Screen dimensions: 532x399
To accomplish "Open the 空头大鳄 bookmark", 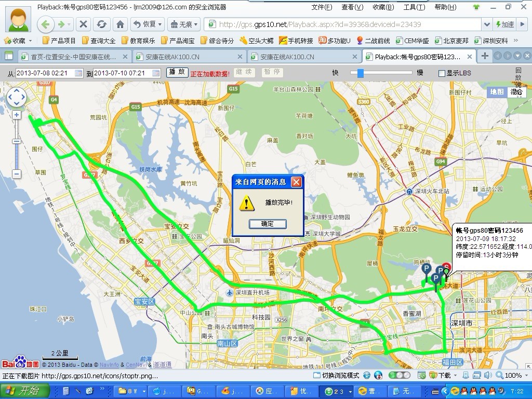I will (x=257, y=41).
